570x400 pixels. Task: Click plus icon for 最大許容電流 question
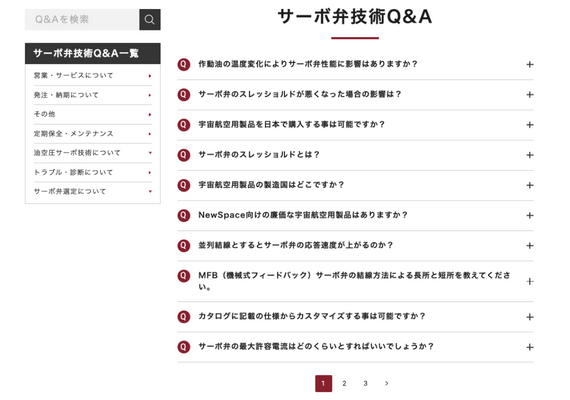click(530, 347)
